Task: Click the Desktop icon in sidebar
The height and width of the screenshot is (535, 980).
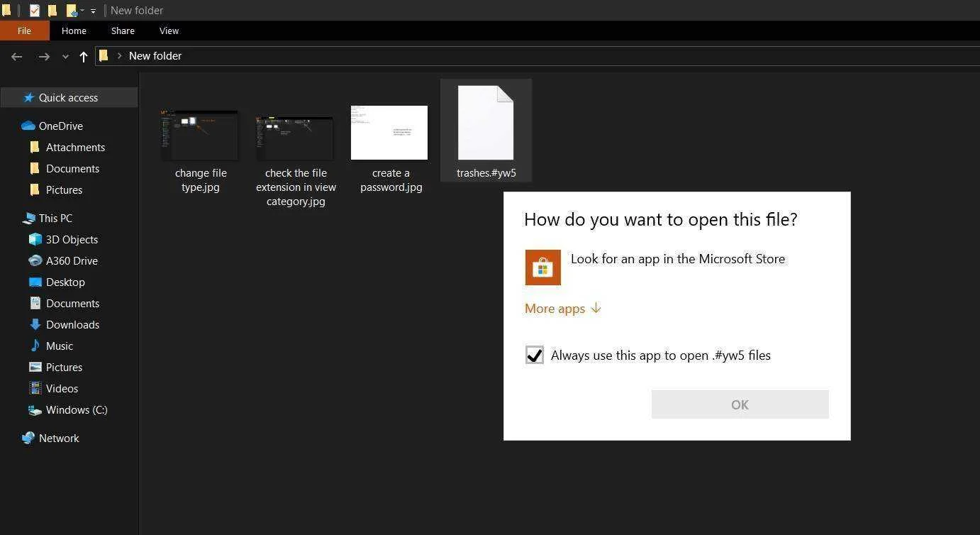Action: 35,282
